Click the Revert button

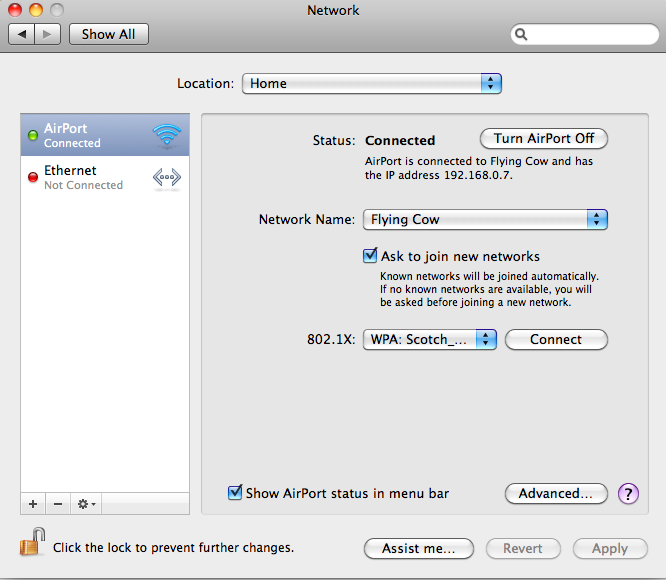point(523,549)
